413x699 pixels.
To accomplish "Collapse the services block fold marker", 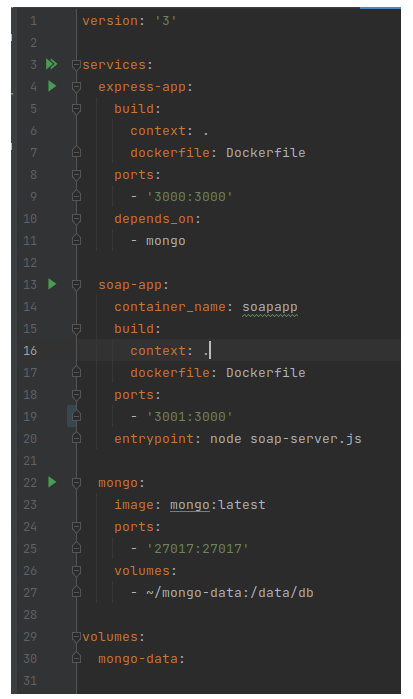I will point(76,65).
